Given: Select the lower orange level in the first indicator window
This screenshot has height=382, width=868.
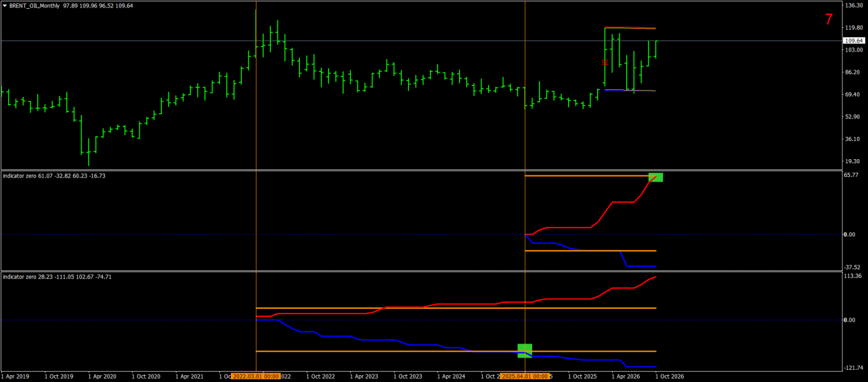Looking at the screenshot, I should click(590, 251).
